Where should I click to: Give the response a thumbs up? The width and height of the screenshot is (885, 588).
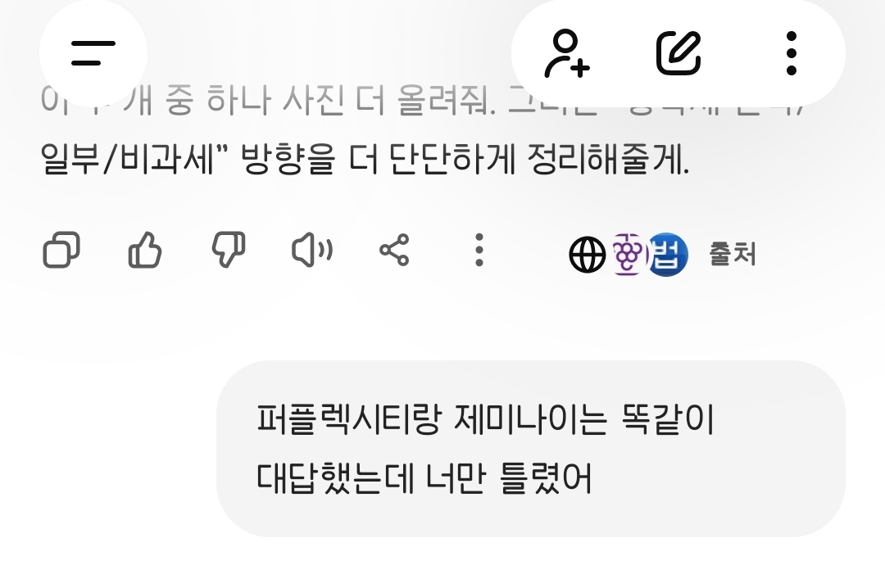click(x=144, y=250)
